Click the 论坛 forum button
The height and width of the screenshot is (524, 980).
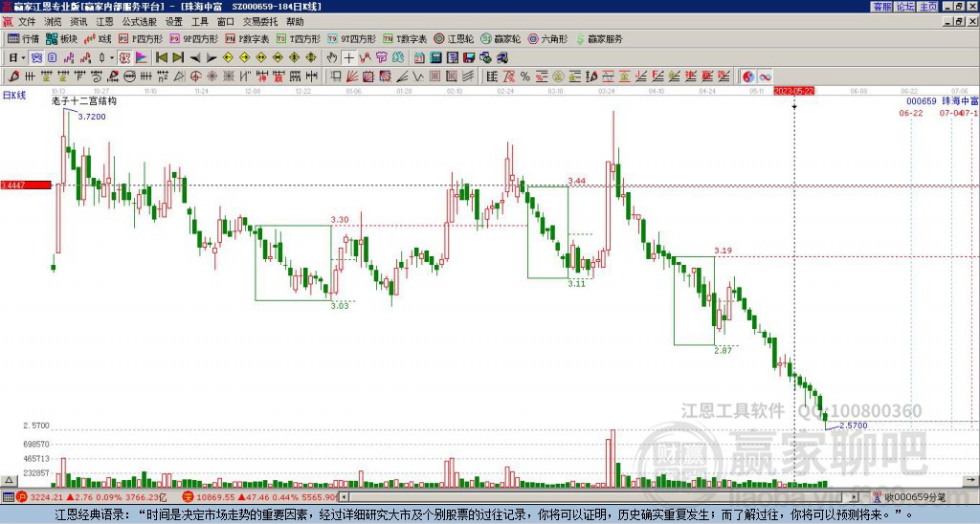(904, 7)
